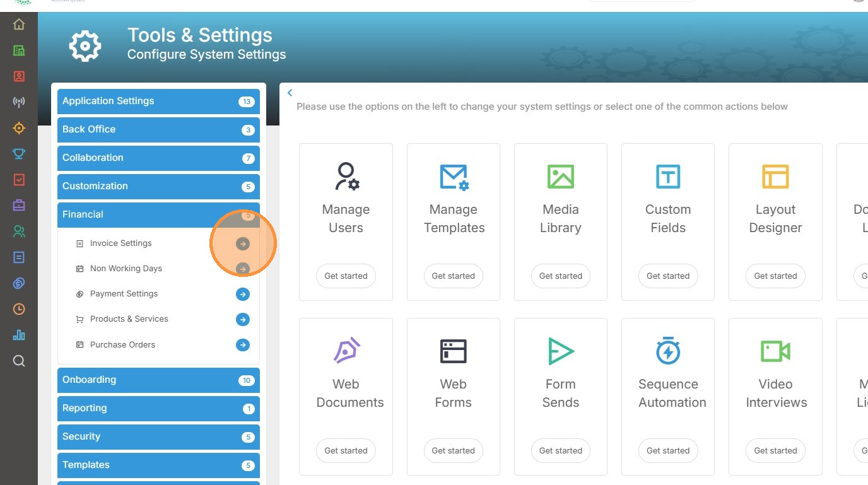Expand the Application Settings section

coord(158,102)
